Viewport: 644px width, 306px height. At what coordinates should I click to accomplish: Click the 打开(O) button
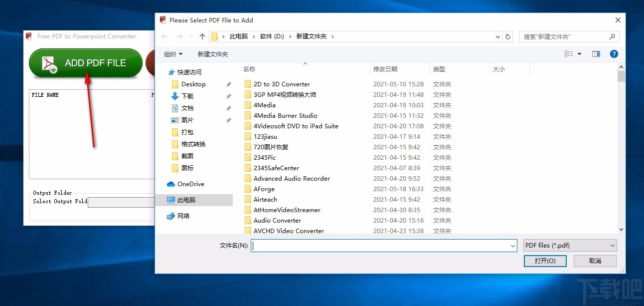(x=545, y=261)
